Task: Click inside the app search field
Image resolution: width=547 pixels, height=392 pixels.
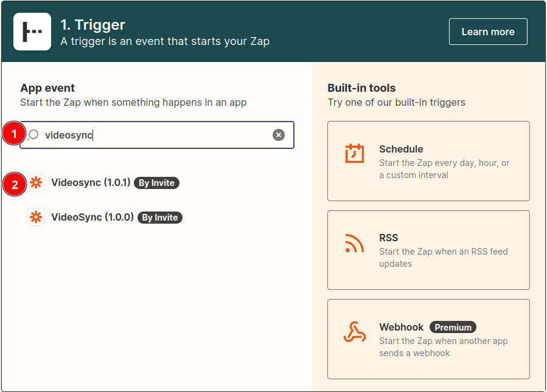Action: 152,134
